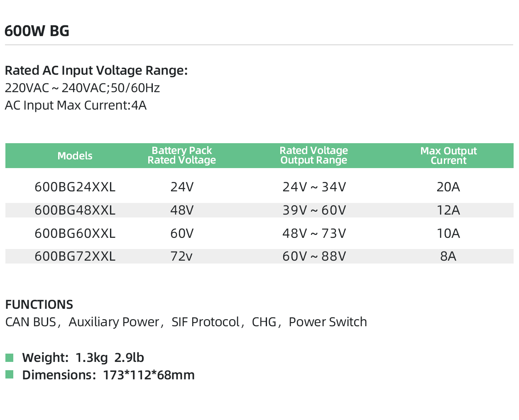Click the Models column header

tap(75, 156)
